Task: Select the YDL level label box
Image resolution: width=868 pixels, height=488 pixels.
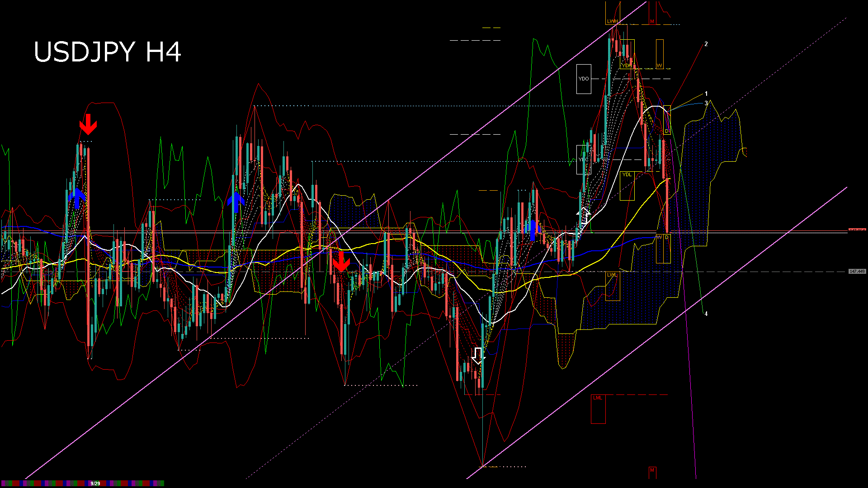Action: (627, 175)
